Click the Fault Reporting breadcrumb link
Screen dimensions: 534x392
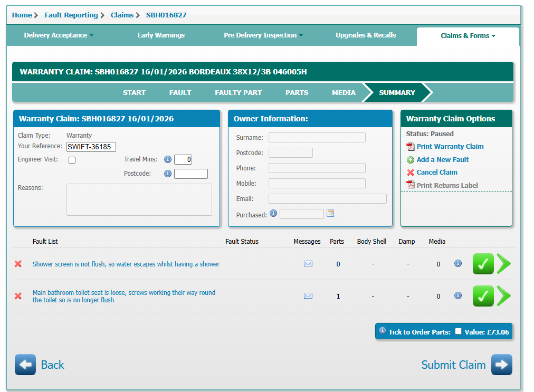pos(71,15)
